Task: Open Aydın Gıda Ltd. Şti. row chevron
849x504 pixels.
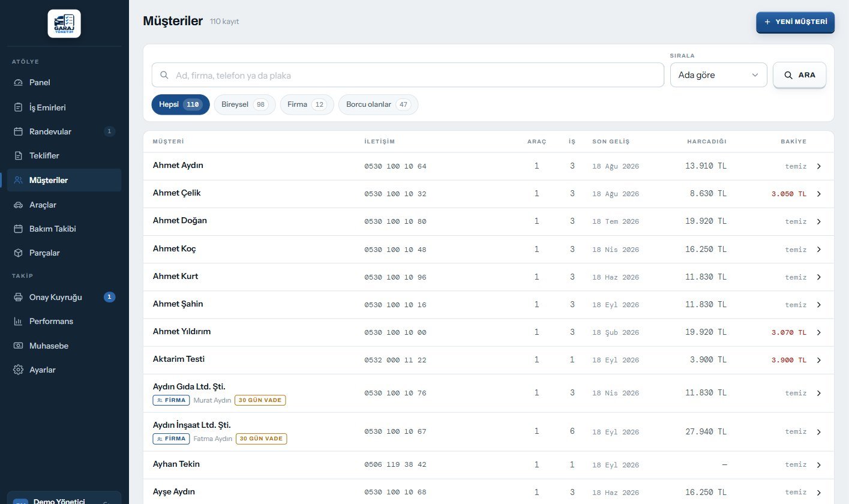Action: pos(819,393)
